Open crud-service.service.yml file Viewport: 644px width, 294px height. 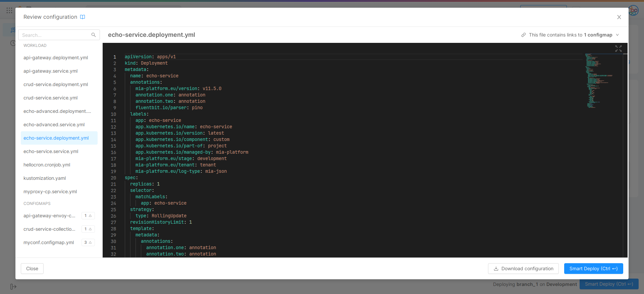click(51, 98)
